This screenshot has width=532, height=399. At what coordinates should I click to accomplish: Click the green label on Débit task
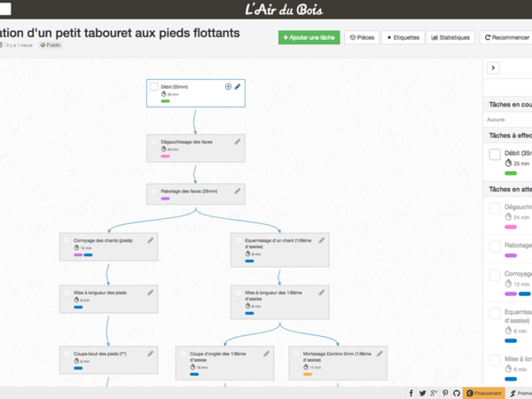coord(165,101)
